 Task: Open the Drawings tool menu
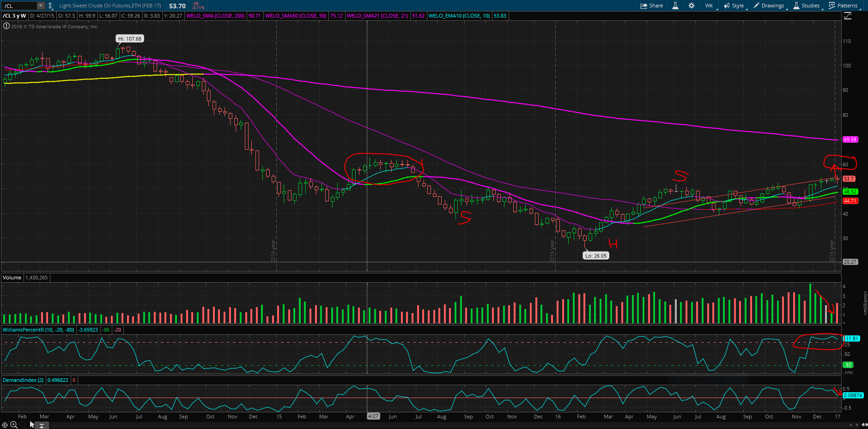coord(769,6)
